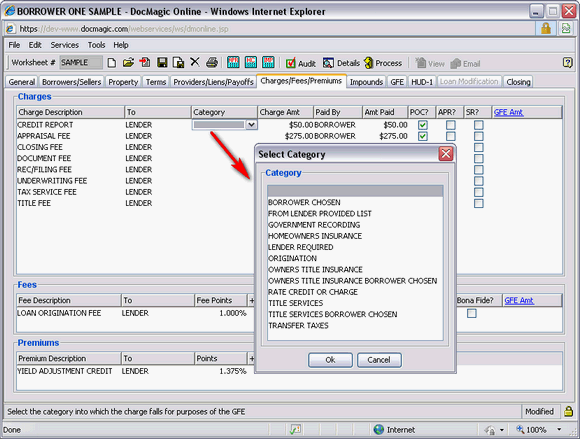Switch to the Borrowers/Sellers tab
580x439 pixels.
point(72,82)
